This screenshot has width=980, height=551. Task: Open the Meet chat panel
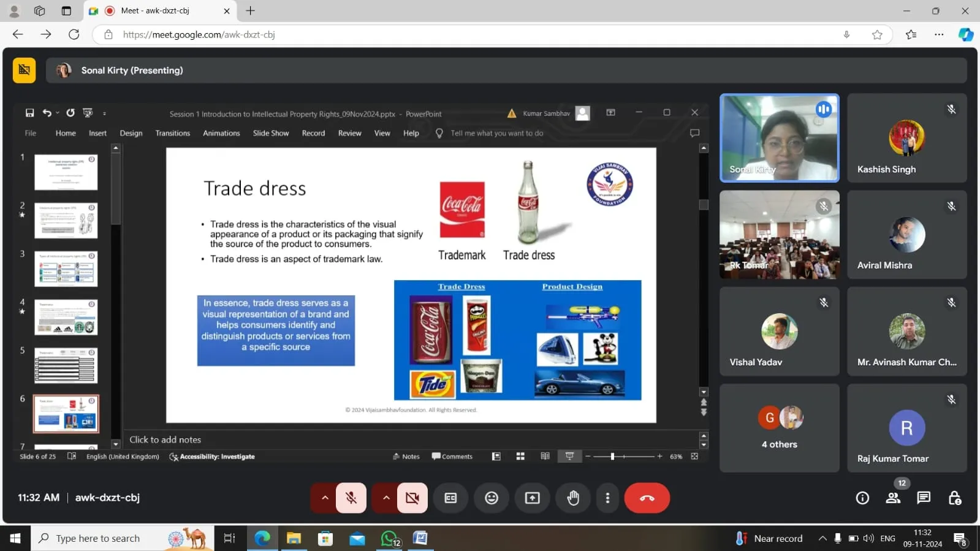click(x=924, y=498)
